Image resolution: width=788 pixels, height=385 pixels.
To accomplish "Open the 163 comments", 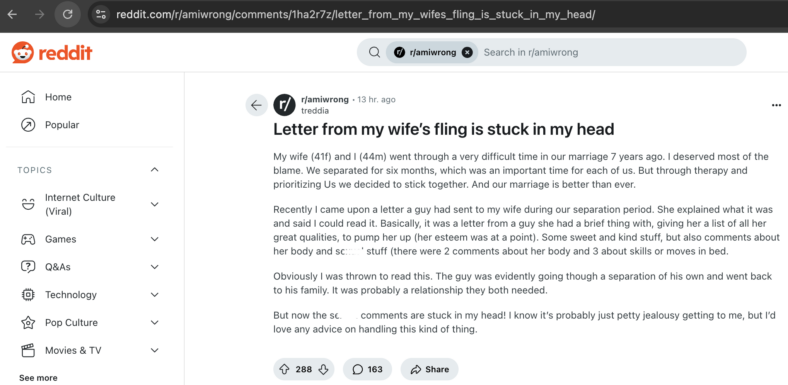I will coord(367,369).
